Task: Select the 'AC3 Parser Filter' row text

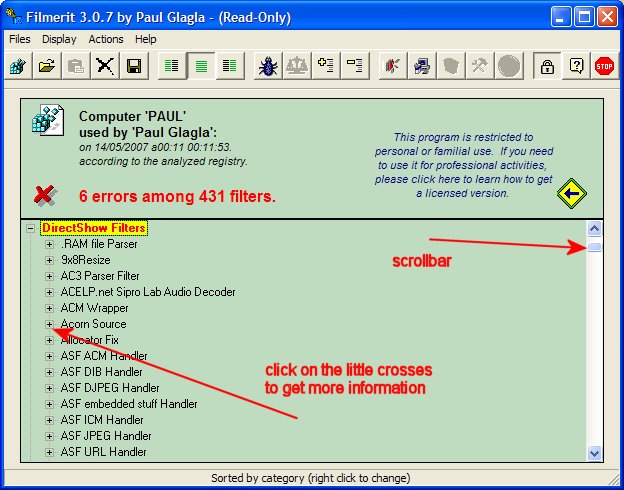Action: coord(100,276)
